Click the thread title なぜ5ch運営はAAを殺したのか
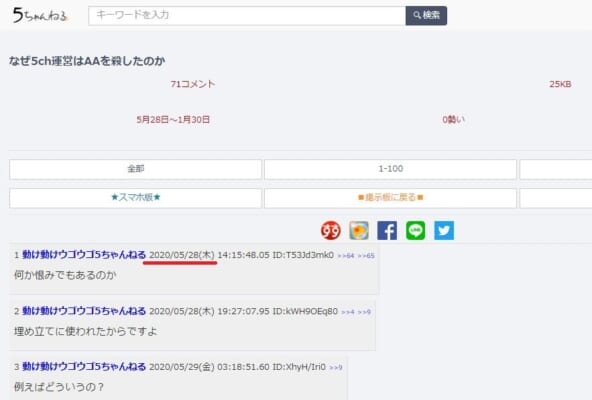This screenshot has width=592, height=400. 87,61
